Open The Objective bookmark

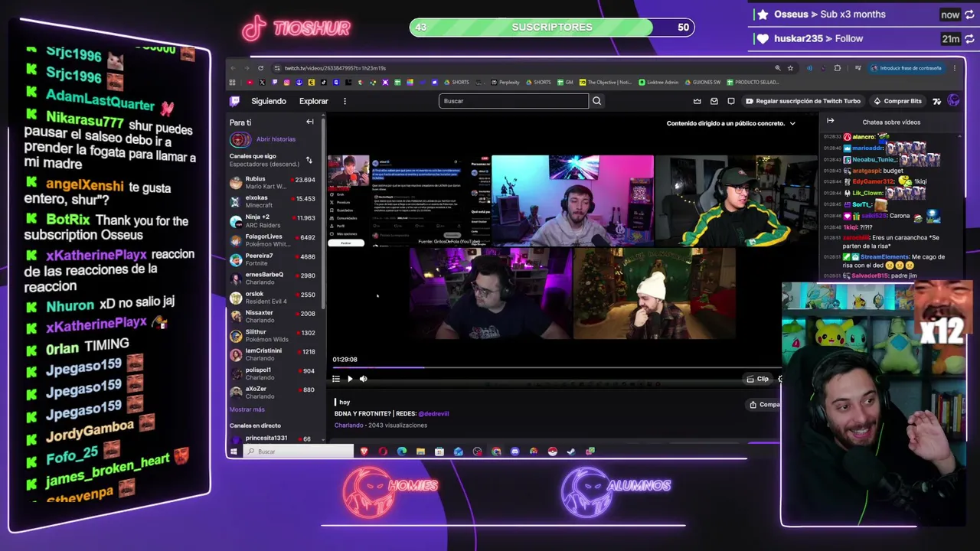click(606, 82)
